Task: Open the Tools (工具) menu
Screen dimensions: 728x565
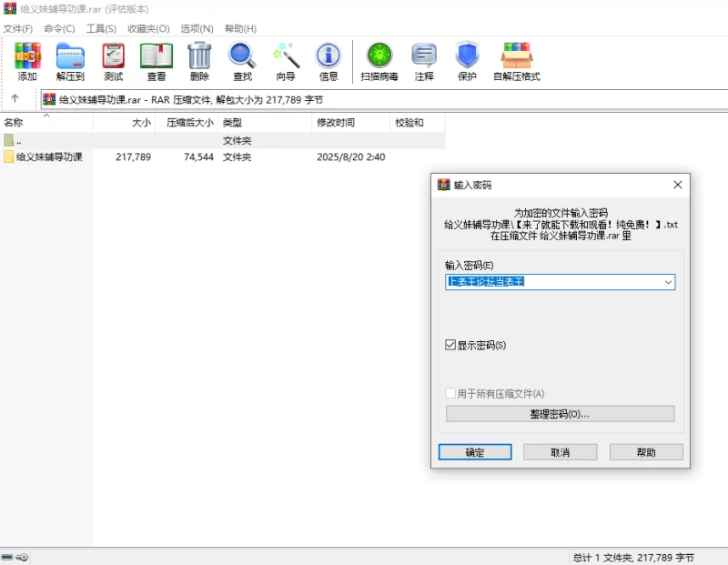Action: (x=101, y=29)
